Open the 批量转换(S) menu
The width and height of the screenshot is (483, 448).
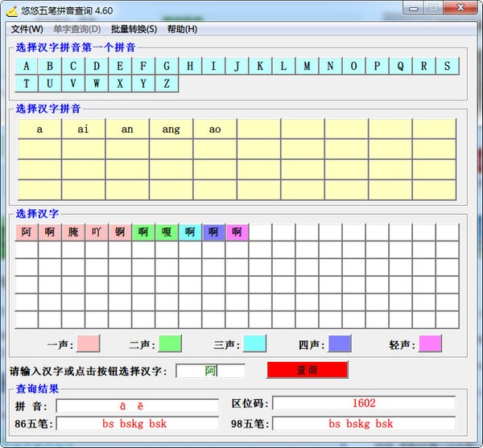point(134,29)
